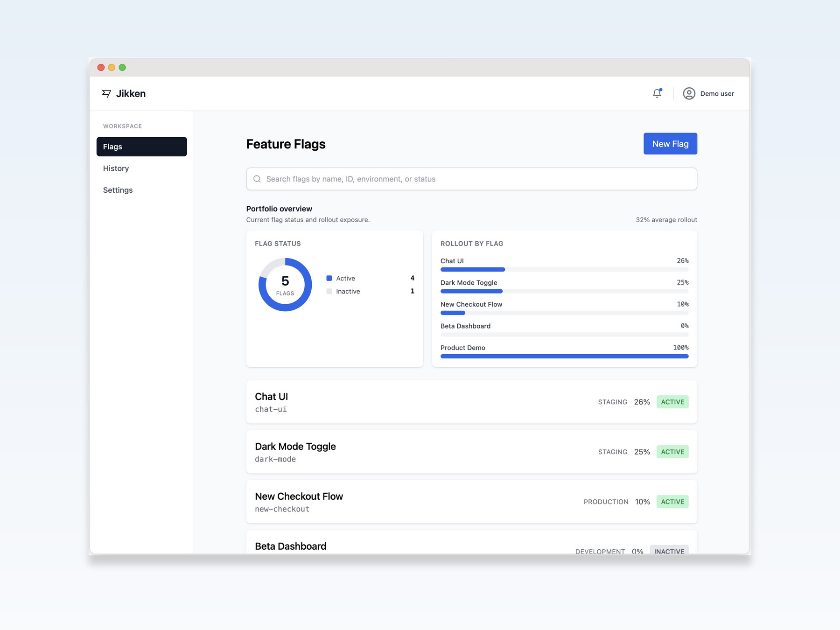Click 26% on Chat UI card
The width and height of the screenshot is (840, 630).
pyautogui.click(x=642, y=402)
